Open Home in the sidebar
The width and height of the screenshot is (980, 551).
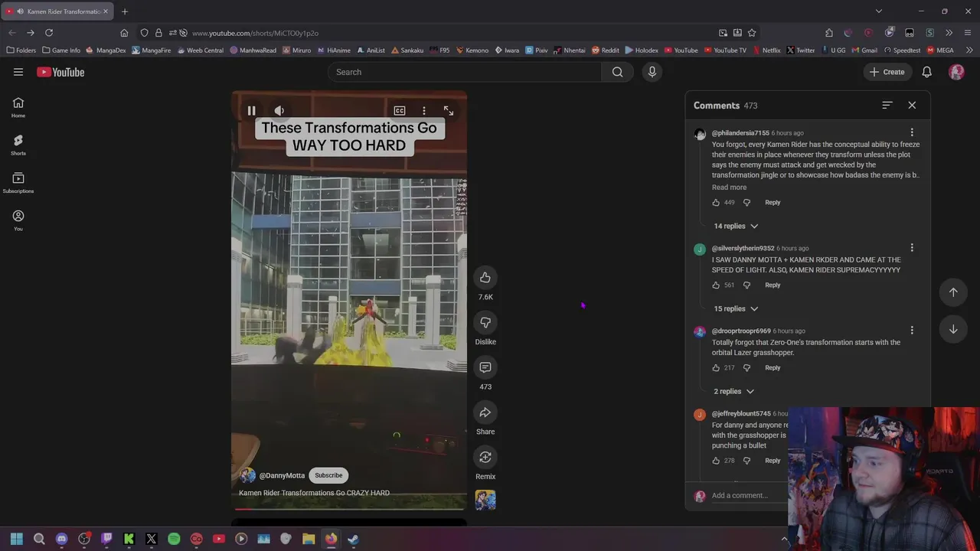pyautogui.click(x=18, y=107)
